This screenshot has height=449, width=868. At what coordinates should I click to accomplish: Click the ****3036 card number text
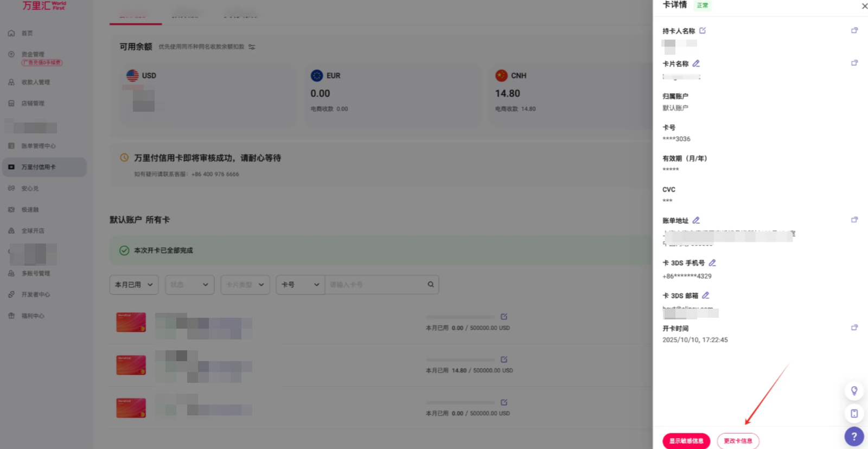coord(676,139)
